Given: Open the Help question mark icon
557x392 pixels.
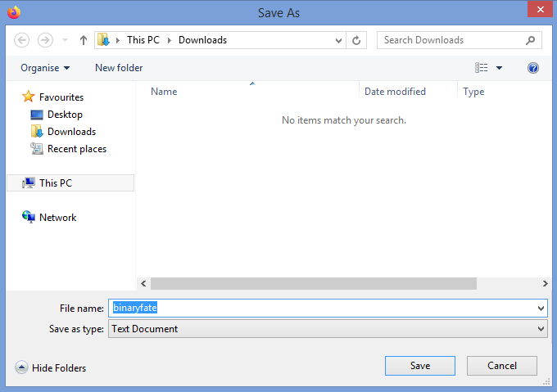Looking at the screenshot, I should click(533, 68).
